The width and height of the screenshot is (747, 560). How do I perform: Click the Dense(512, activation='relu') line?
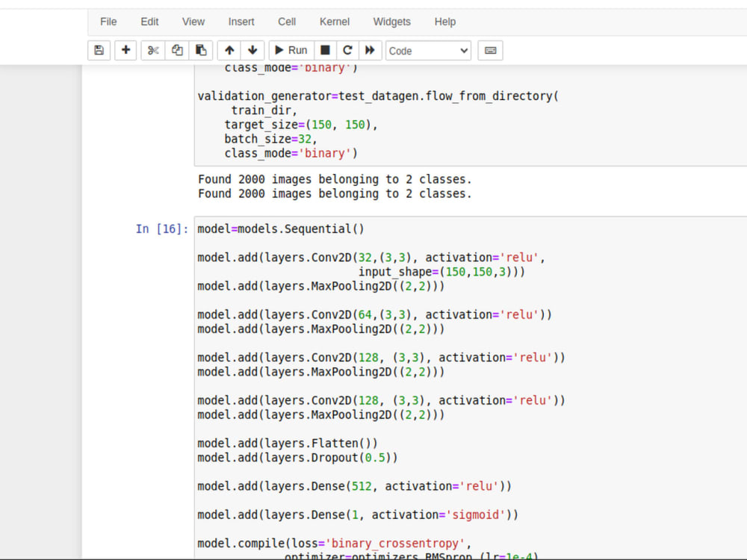[x=354, y=486]
